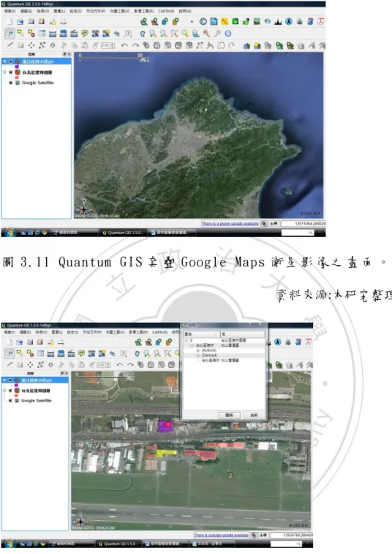This screenshot has width=392, height=554.
Task: Add Vector Layer icon in airport QGIS window
Action: point(138,342)
